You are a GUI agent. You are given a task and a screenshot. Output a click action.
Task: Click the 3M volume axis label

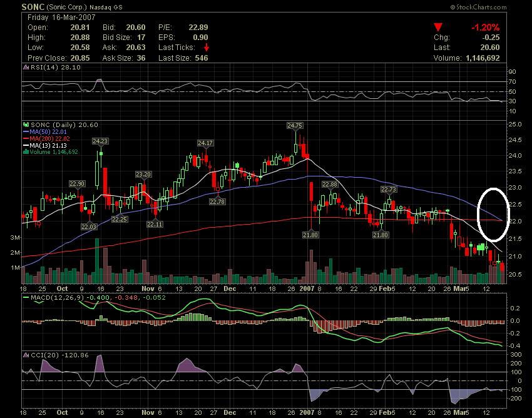15,238
